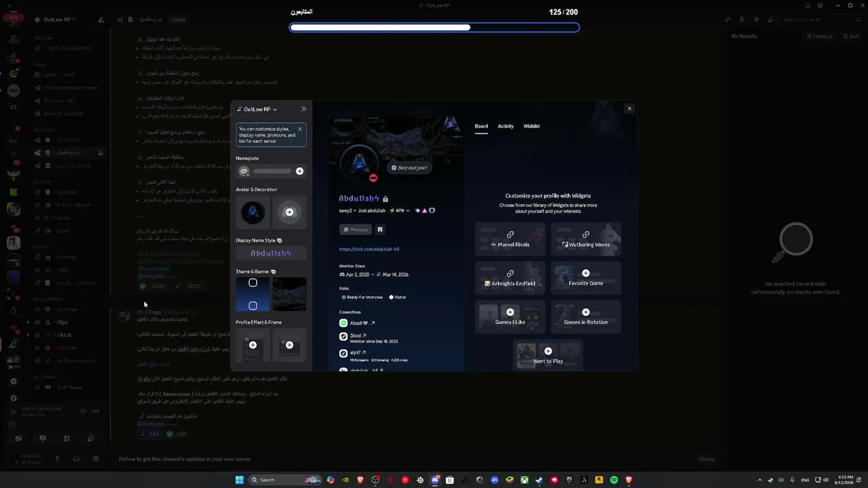Dismiss the per-server customization tip
The width and height of the screenshot is (868, 488).
(x=300, y=129)
